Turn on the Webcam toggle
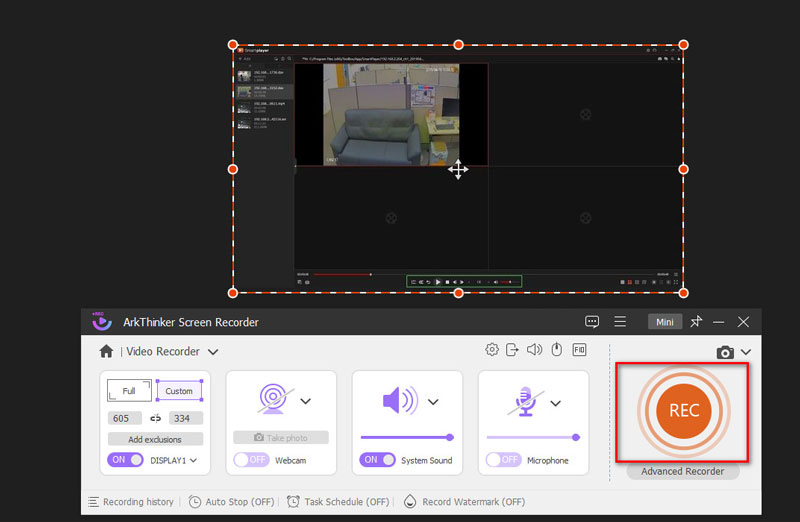Viewport: 800px width, 522px height. [252, 460]
